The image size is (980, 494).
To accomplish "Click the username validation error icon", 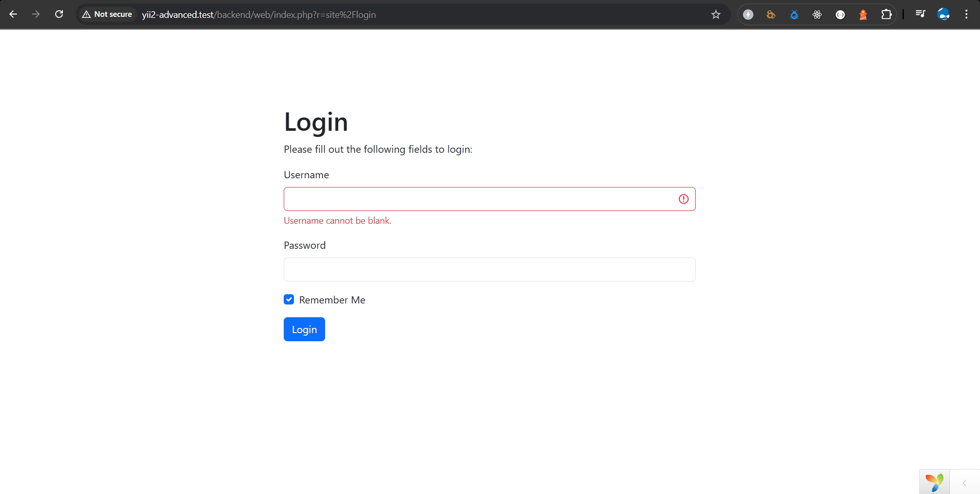I will [683, 199].
